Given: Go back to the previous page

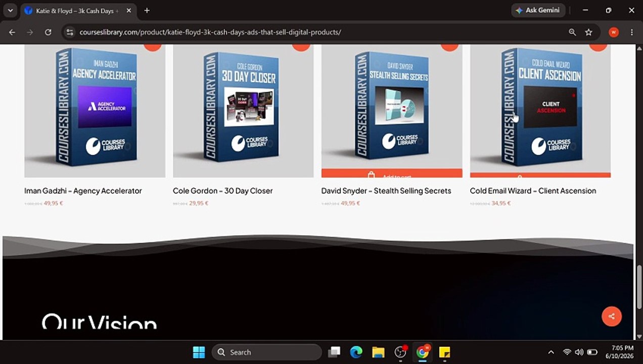Looking at the screenshot, I should [12, 32].
